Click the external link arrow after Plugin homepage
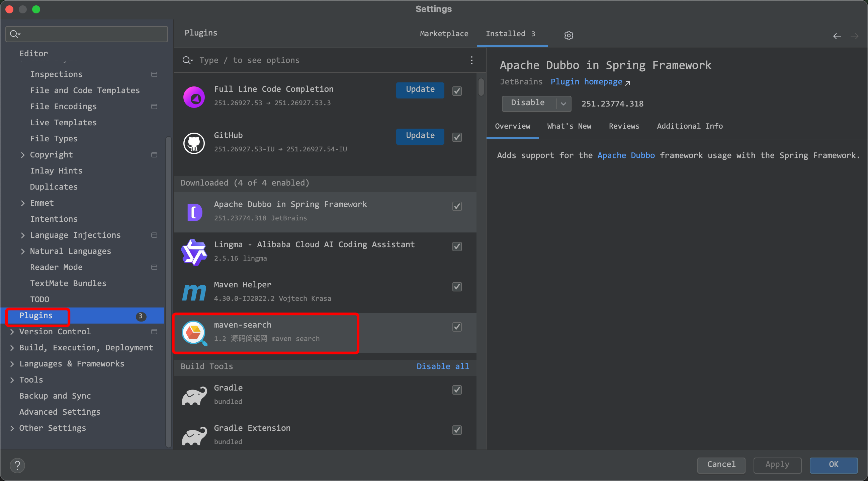The width and height of the screenshot is (868, 481). point(627,83)
